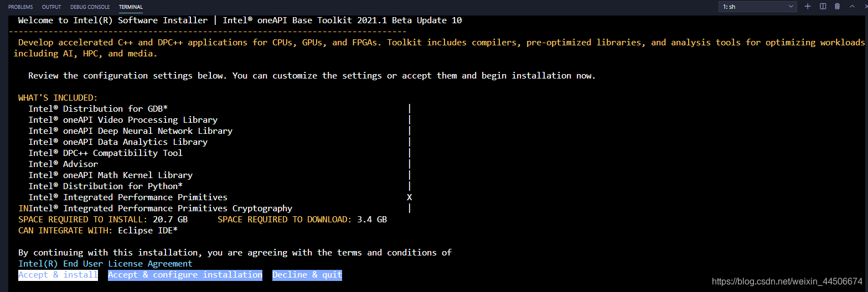Open Intel(R) End User License Agreement link
This screenshot has width=868, height=292.
[105, 264]
